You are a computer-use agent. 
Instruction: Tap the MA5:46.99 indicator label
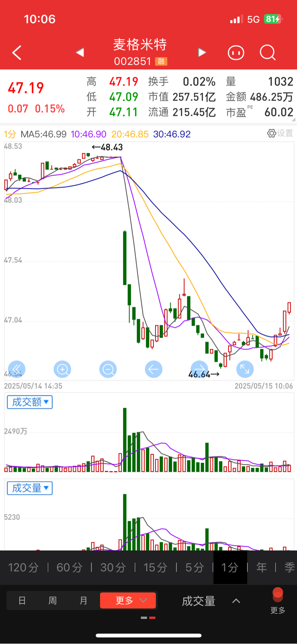click(43, 134)
